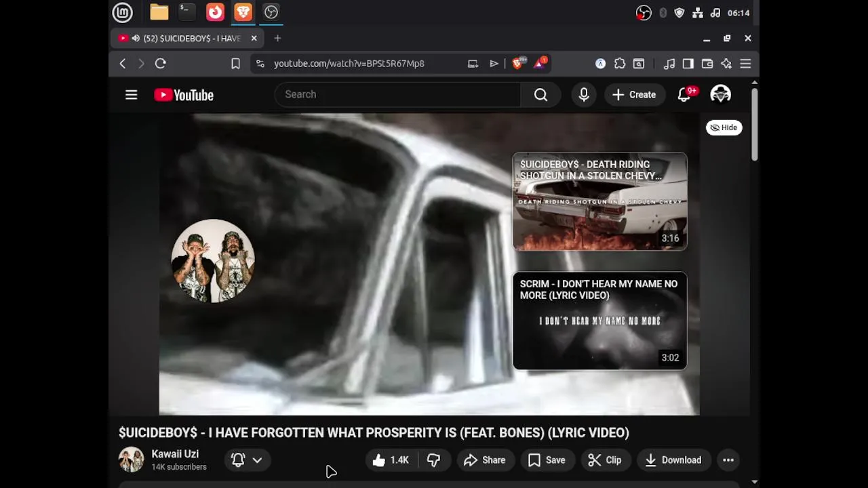The width and height of the screenshot is (868, 488).
Task: Like the video with 1.4K likes
Action: click(391, 460)
